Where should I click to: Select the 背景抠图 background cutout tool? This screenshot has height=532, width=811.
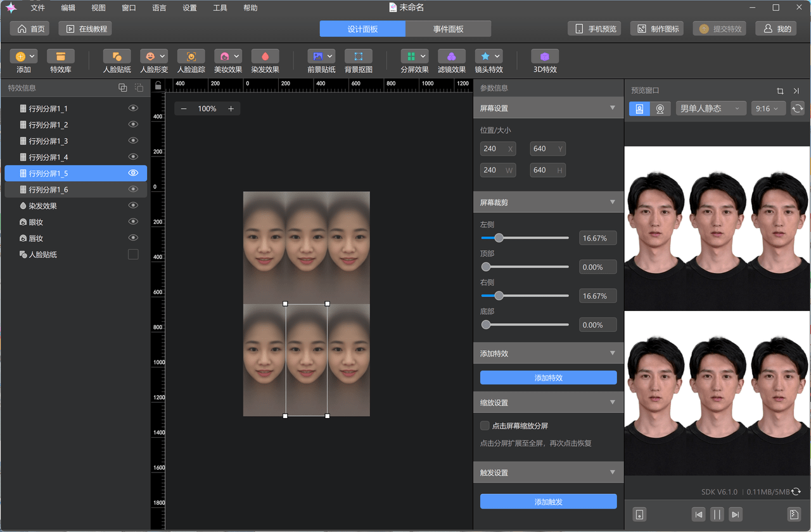coord(358,57)
